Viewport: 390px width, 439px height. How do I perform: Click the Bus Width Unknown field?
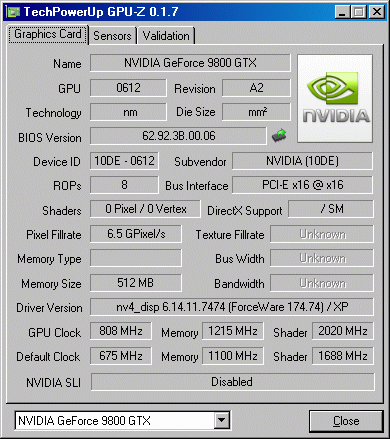tap(322, 258)
